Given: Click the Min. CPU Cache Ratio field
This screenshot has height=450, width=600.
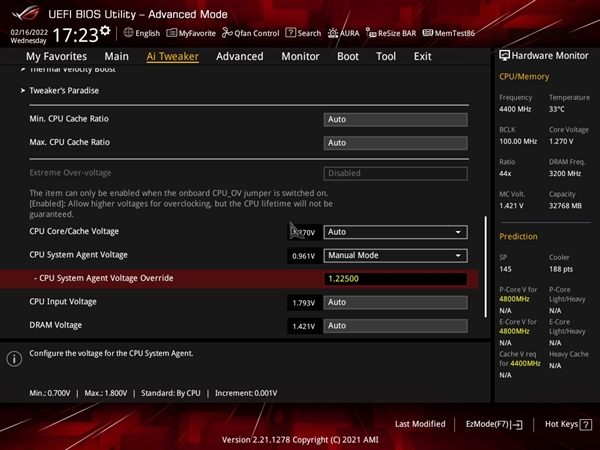Looking at the screenshot, I should click(395, 119).
